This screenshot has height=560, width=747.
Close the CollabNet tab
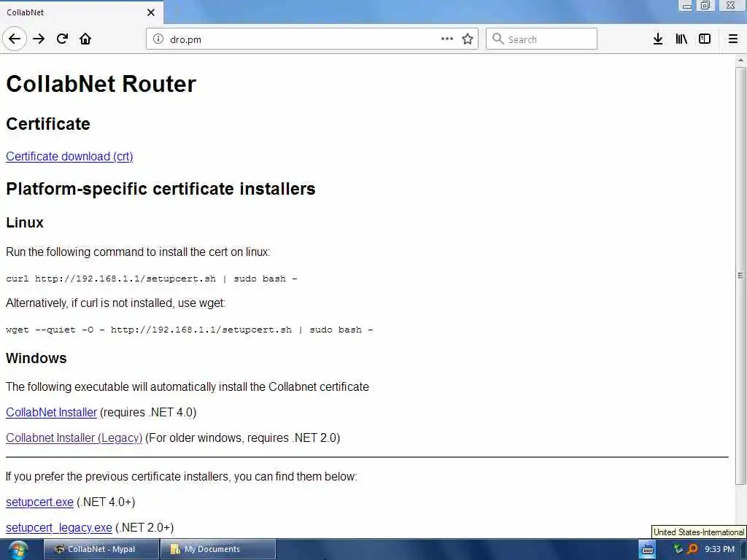(x=151, y=12)
